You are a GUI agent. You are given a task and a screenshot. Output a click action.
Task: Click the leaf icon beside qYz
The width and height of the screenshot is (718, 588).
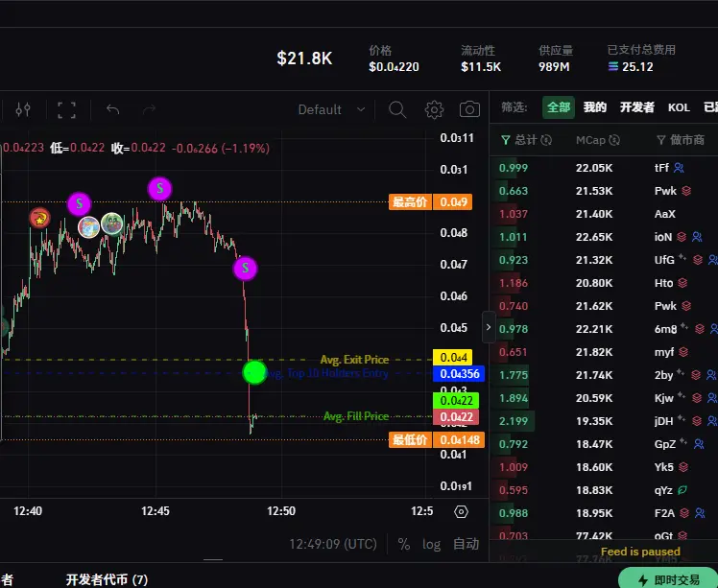coord(682,490)
